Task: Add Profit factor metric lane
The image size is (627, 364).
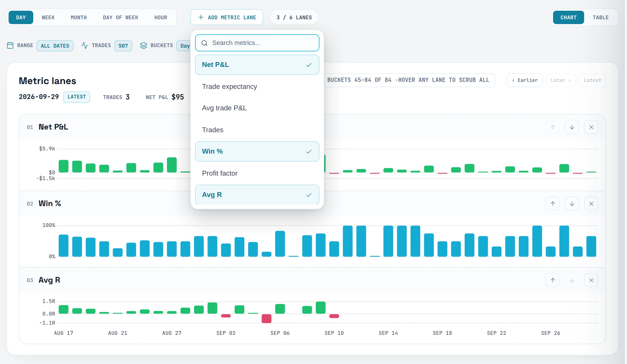Action: point(257,173)
